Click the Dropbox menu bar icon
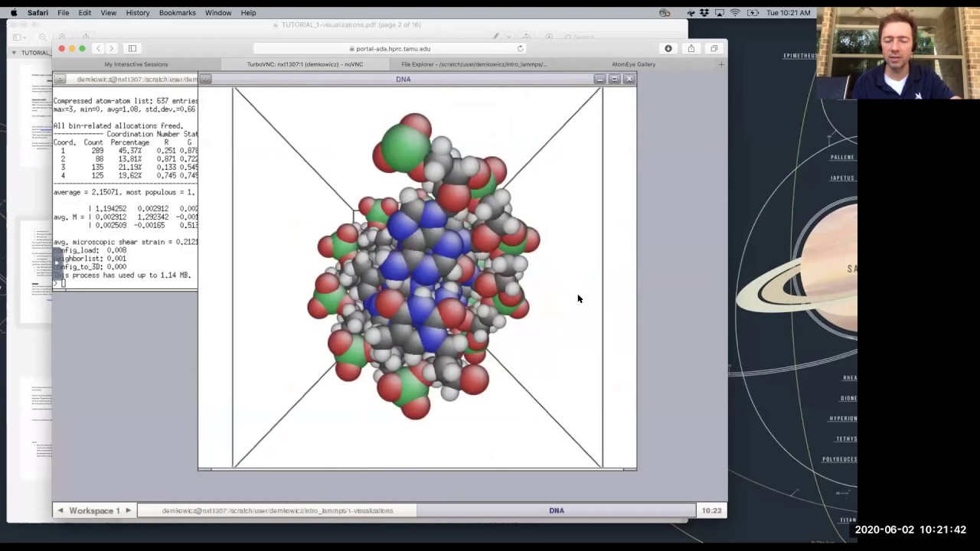 point(704,12)
